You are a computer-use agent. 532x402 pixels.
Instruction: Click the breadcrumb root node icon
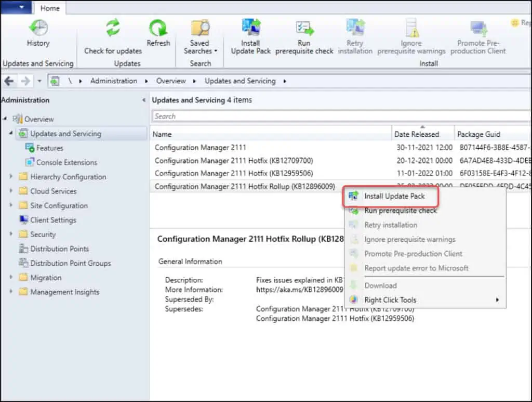click(x=55, y=81)
